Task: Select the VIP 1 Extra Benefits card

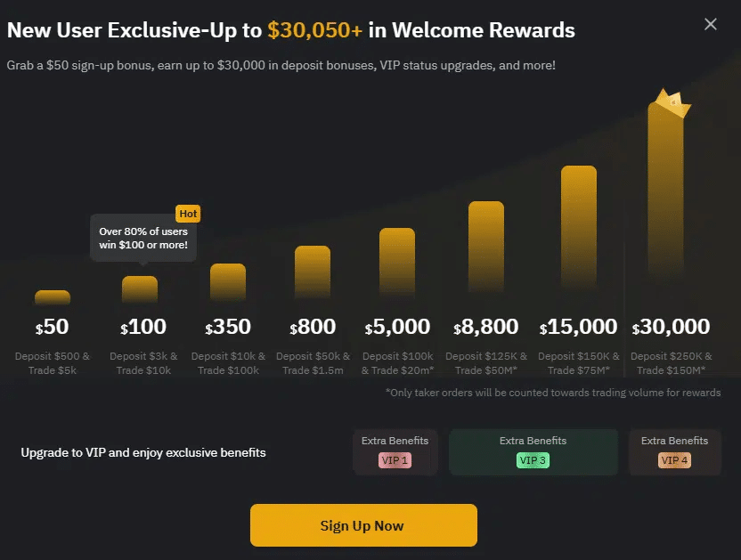Action: point(395,451)
